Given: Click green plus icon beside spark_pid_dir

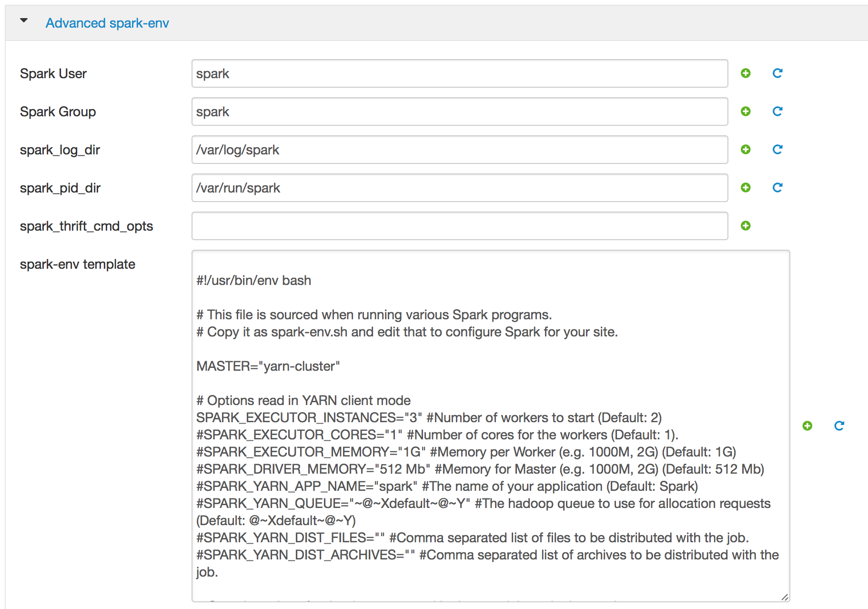Looking at the screenshot, I should pos(746,188).
